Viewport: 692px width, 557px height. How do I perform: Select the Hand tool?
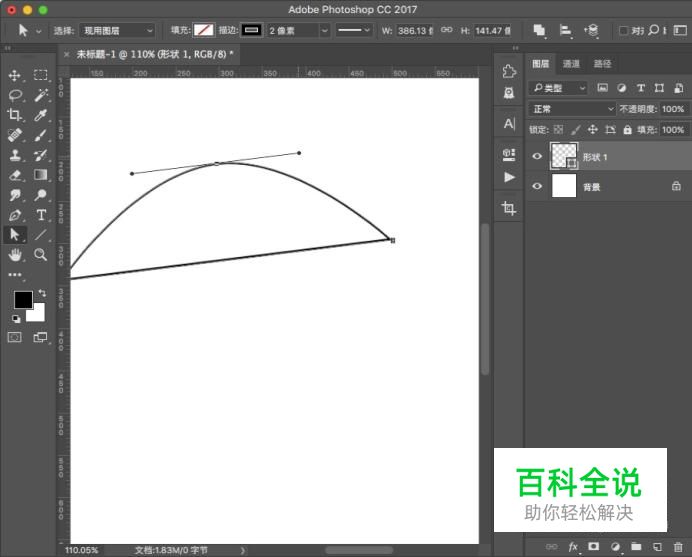coord(15,255)
